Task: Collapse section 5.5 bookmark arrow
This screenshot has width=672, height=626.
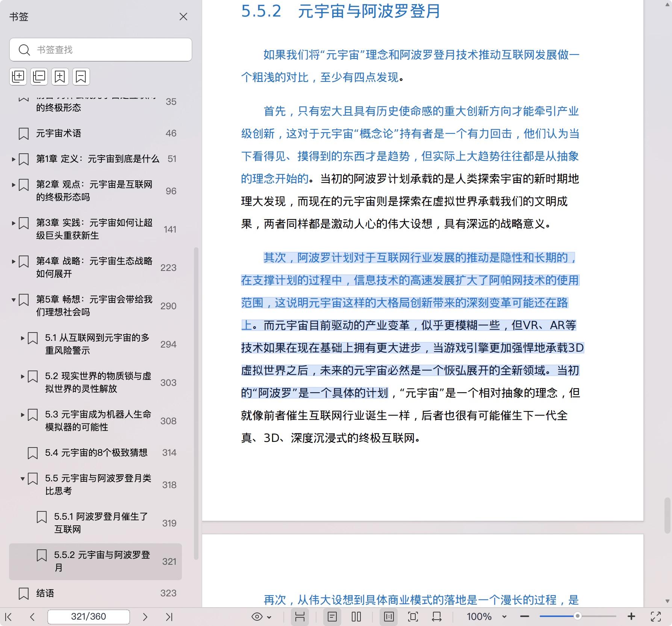Action: pyautogui.click(x=23, y=479)
